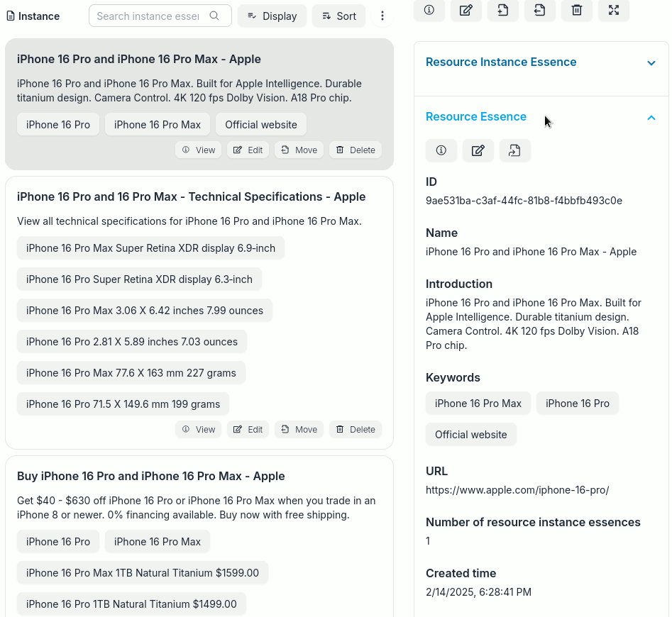
Task: Open the Sort options button
Action: point(339,16)
